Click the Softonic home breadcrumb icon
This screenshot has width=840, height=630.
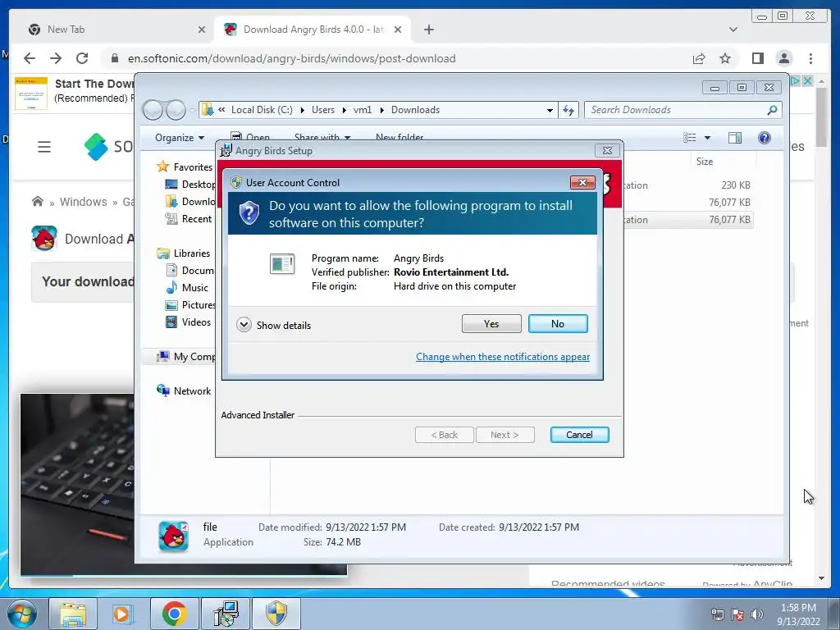click(38, 202)
